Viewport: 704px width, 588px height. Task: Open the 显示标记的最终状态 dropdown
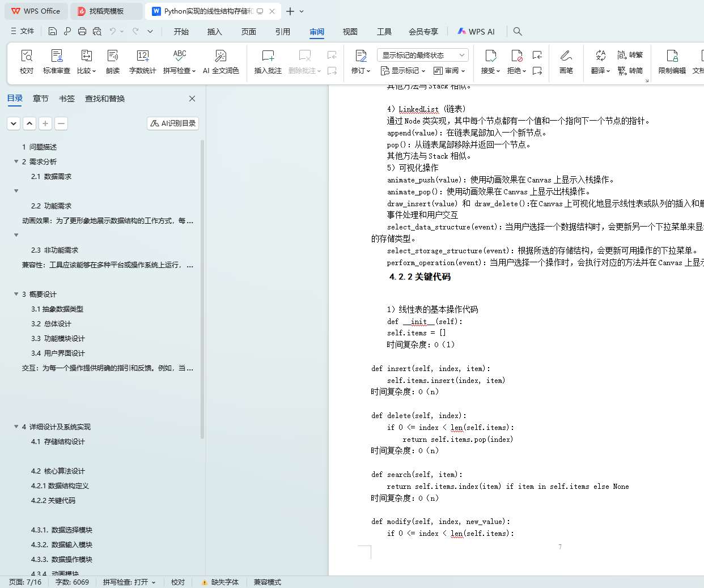(x=422, y=55)
